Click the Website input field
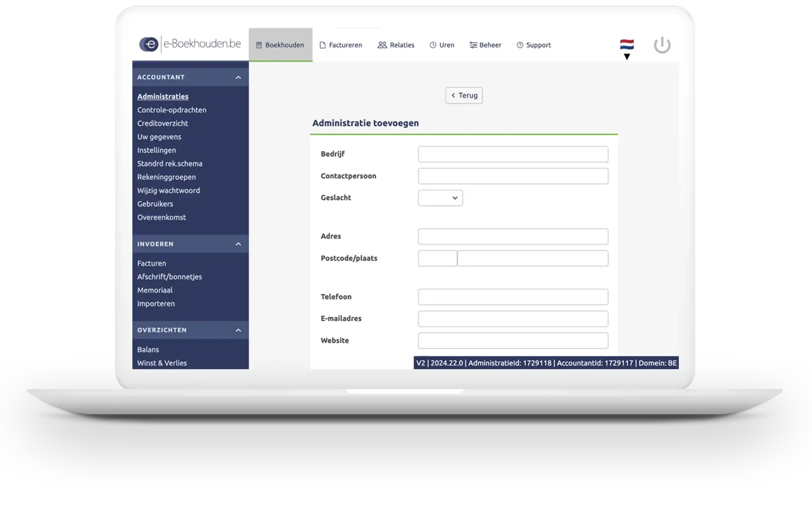 (x=513, y=341)
